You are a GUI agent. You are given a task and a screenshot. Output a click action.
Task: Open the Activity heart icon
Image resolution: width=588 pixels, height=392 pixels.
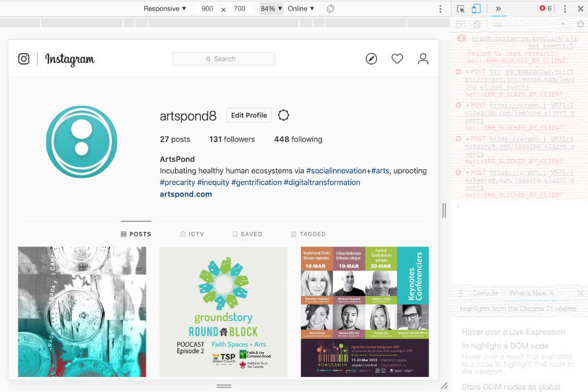coord(397,59)
